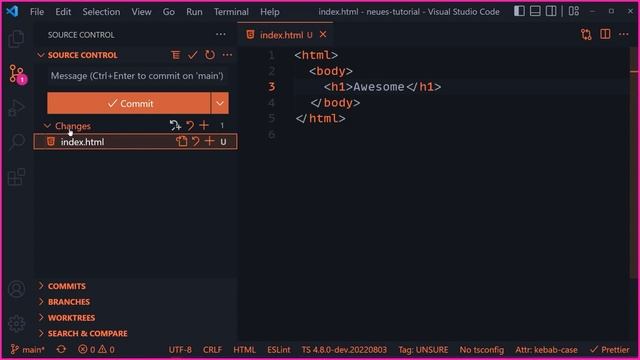Synchronize changes in status bar
Screen dimensions: 640x360
[61, 349]
